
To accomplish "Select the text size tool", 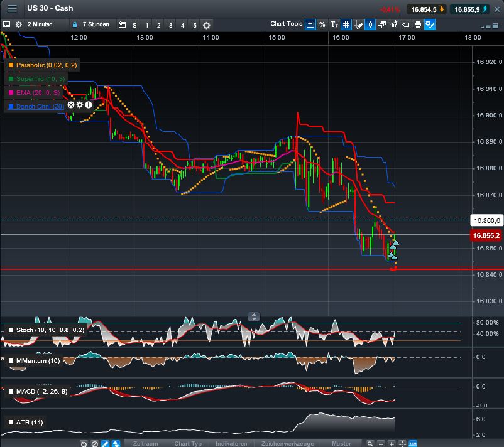I will [x=334, y=24].
